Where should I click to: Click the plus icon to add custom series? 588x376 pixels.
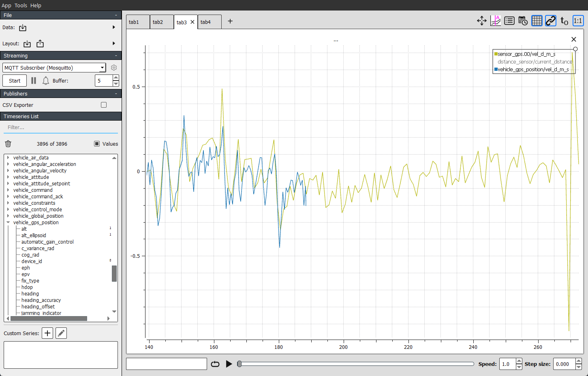click(47, 333)
